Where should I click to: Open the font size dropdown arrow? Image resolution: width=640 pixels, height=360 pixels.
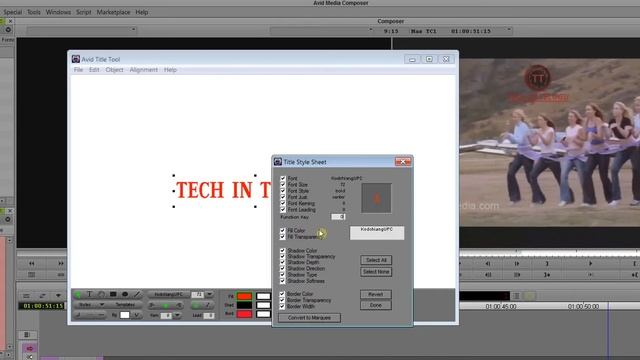point(209,294)
